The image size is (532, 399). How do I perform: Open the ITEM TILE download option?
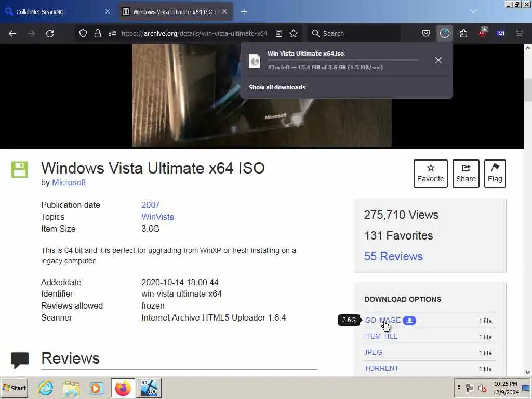[381, 336]
